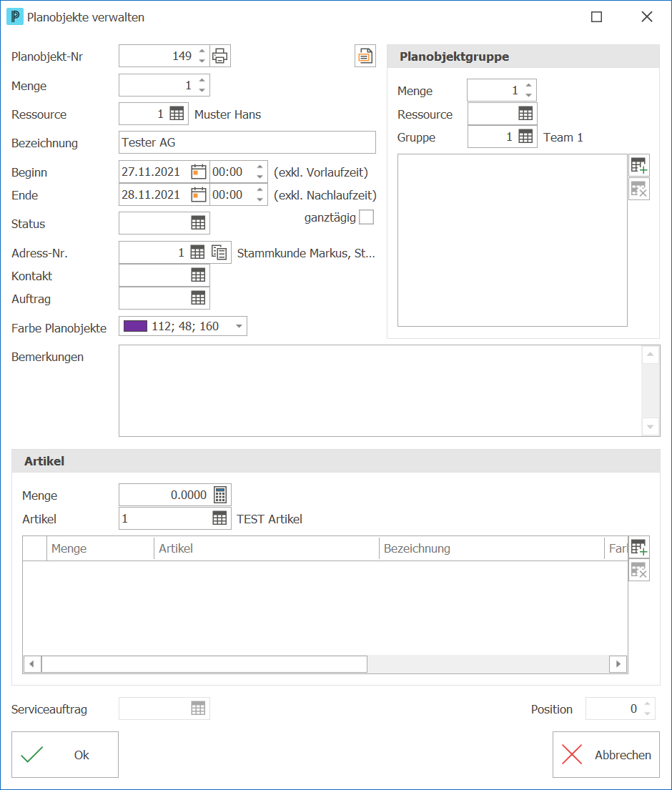Click left arrow of Artikel table scrollbar
Screen dimensions: 672x790
point(32,664)
